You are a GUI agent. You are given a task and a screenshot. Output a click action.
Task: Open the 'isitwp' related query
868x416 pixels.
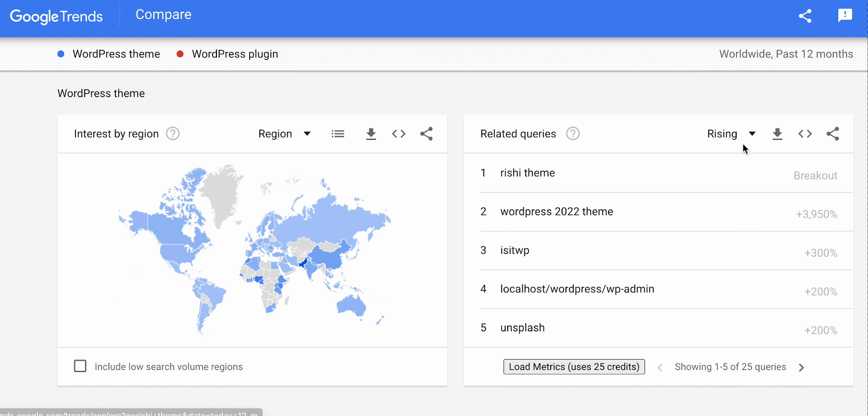(x=515, y=251)
